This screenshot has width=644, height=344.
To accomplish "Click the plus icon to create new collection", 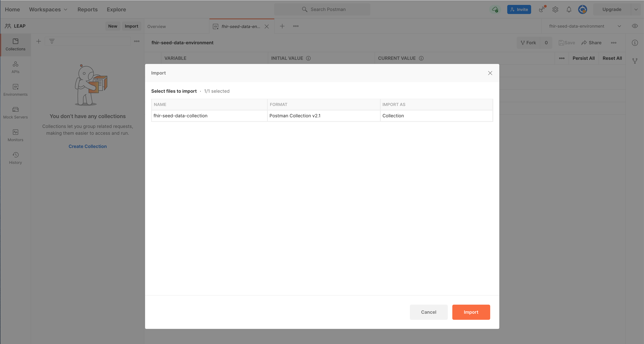I will tap(38, 41).
